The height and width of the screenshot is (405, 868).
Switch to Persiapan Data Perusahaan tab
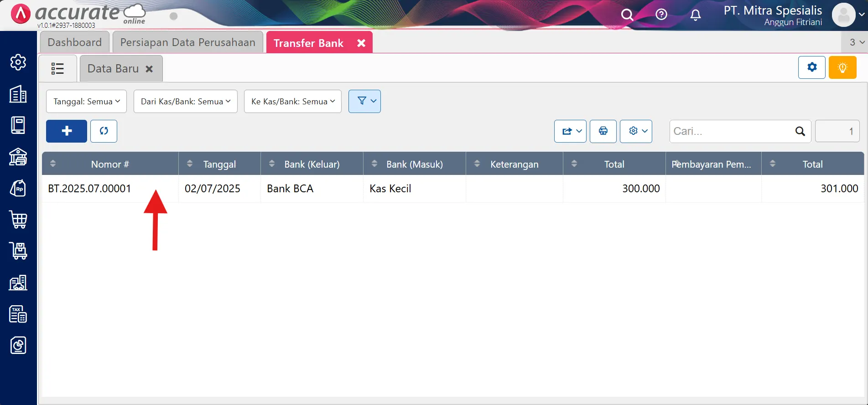[187, 42]
